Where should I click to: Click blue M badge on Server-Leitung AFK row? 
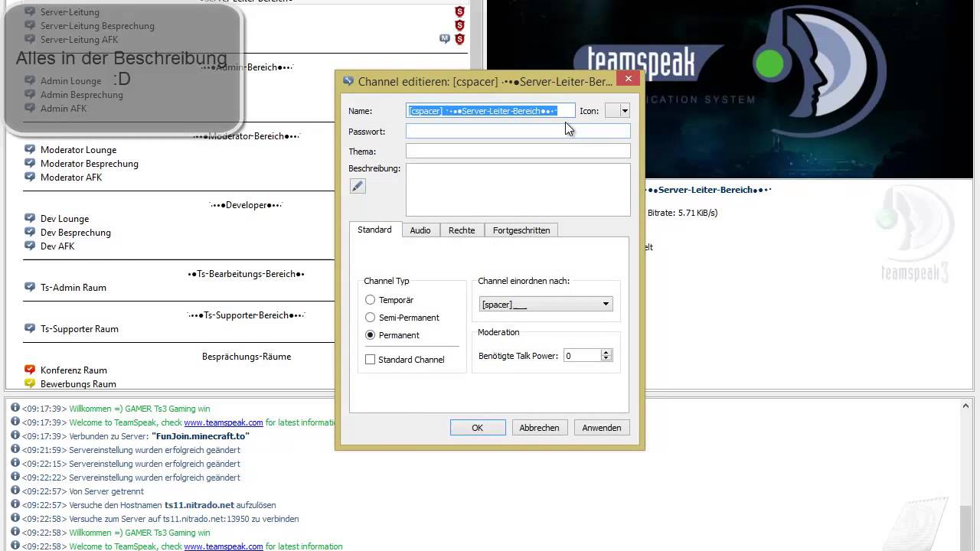(x=444, y=39)
